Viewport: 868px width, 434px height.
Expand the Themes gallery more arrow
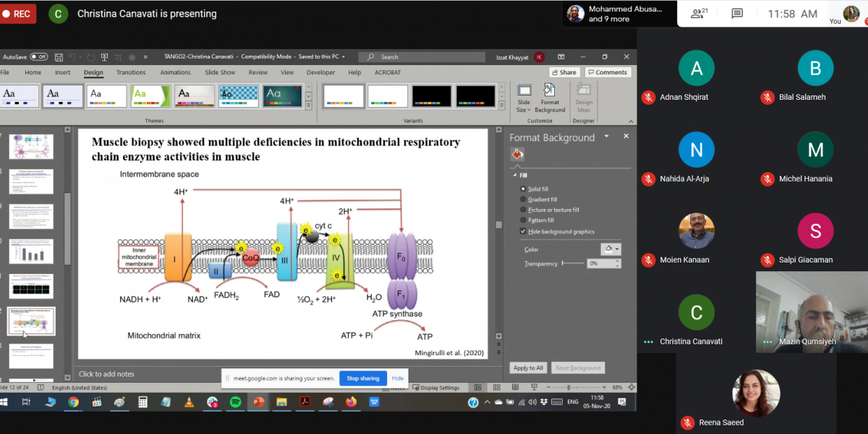309,105
